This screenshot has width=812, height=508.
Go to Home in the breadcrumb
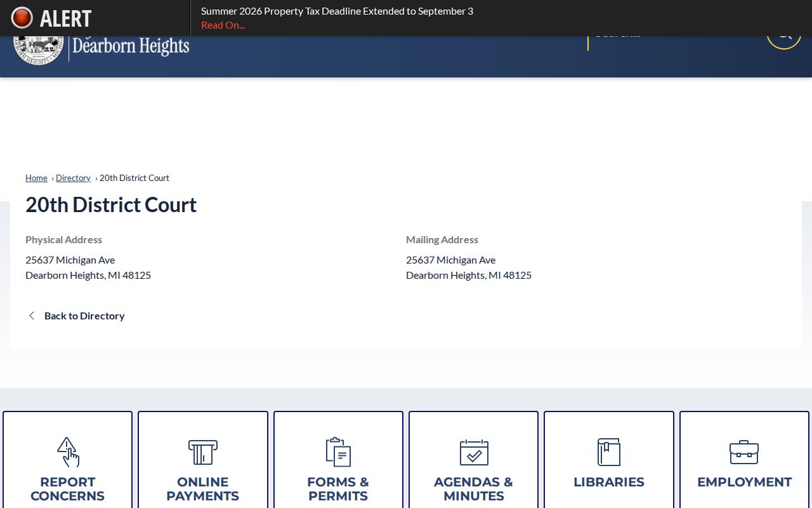pyautogui.click(x=36, y=178)
